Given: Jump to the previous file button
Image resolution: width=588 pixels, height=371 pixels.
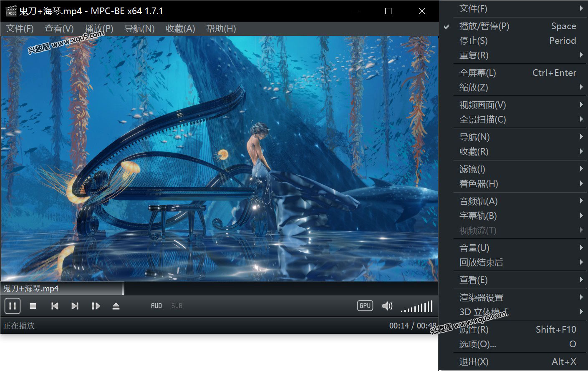Looking at the screenshot, I should [x=54, y=306].
